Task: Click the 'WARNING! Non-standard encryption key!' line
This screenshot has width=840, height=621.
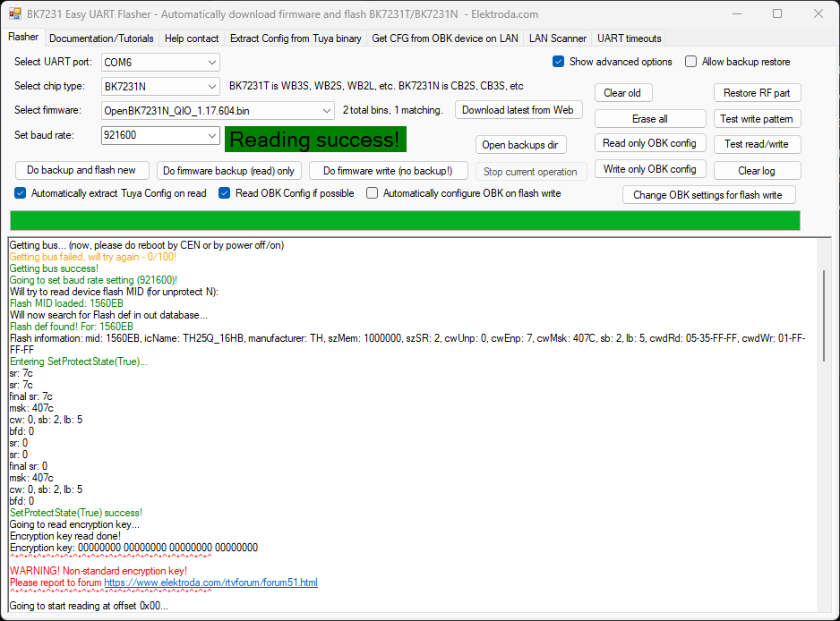Action: click(99, 571)
